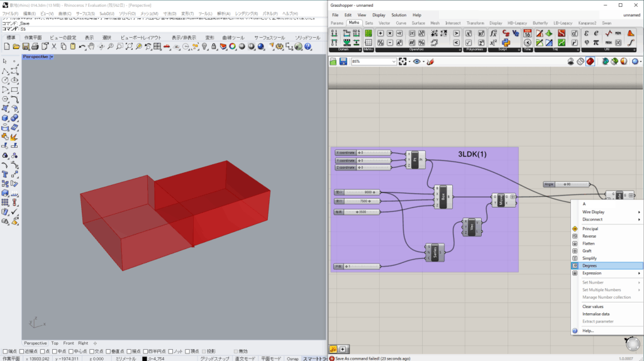Image resolution: width=644 pixels, height=361 pixels.
Task: Click the Grasshopper sketch brush icon
Action: tap(430, 62)
